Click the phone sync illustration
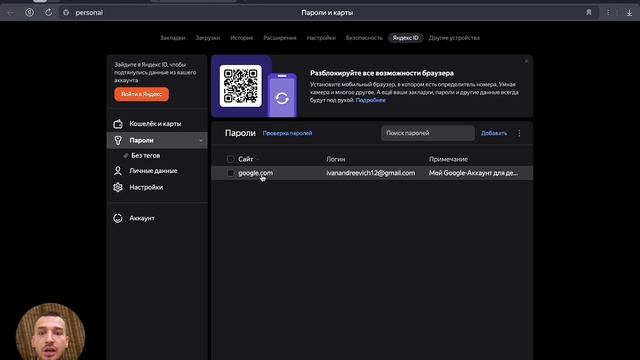The image size is (640, 360). [x=282, y=96]
